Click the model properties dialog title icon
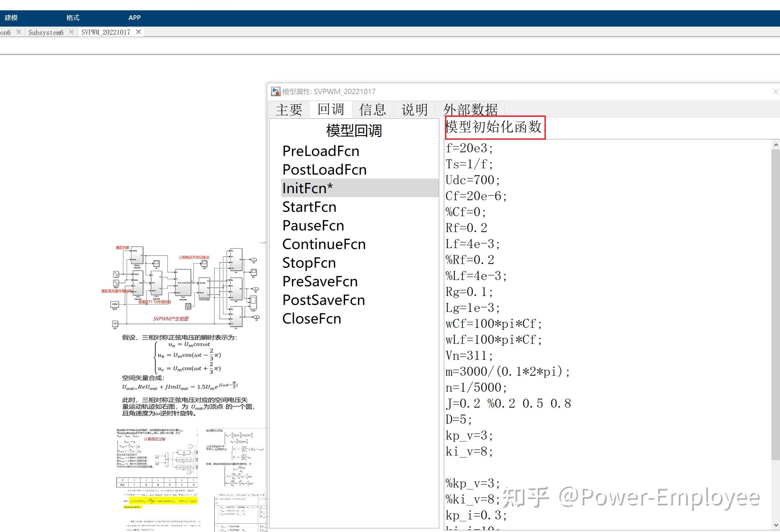 (276, 91)
